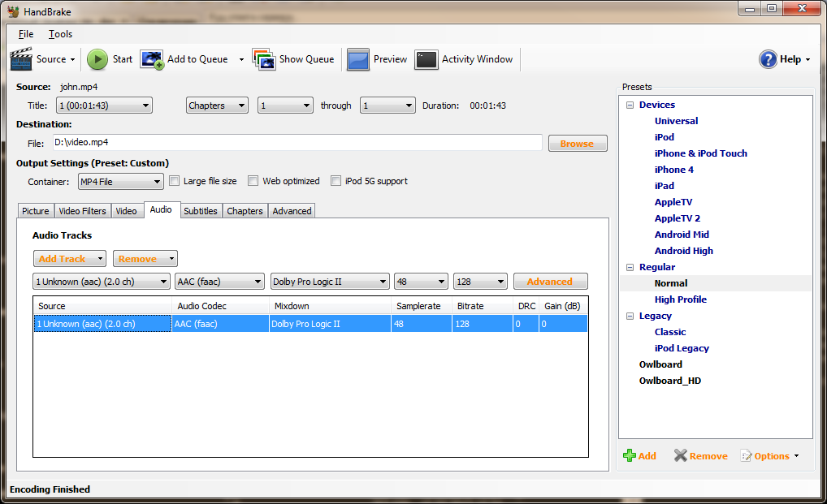Click the Activity Window terminal icon
This screenshot has width=827, height=504.
point(426,59)
